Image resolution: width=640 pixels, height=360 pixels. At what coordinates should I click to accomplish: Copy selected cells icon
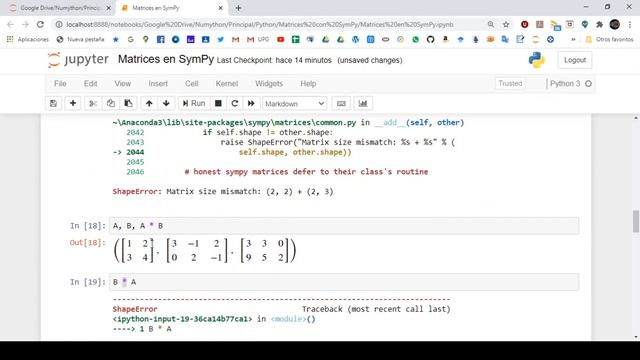(x=111, y=104)
